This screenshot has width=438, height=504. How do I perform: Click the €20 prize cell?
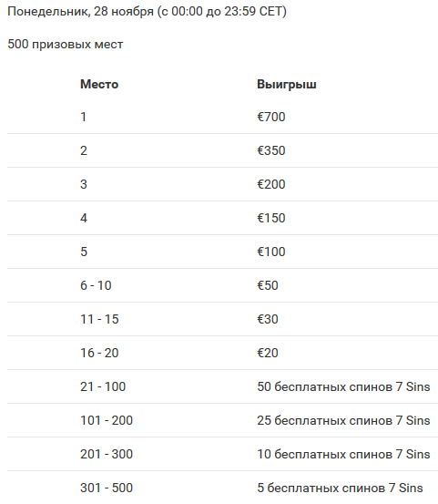pos(268,353)
